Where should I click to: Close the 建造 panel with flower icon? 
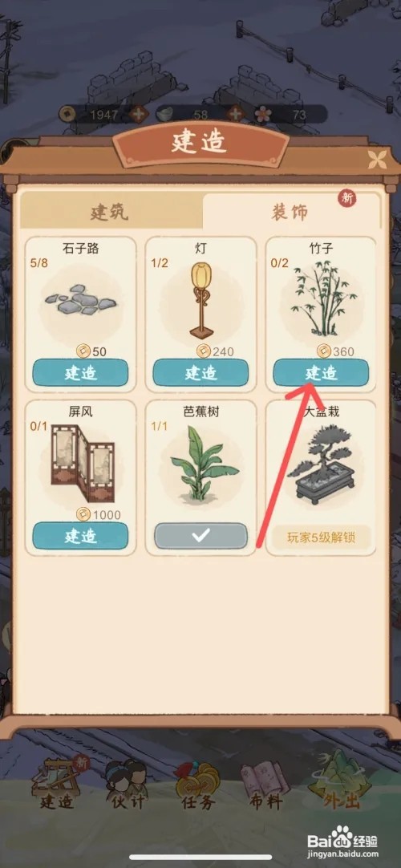pos(379,160)
